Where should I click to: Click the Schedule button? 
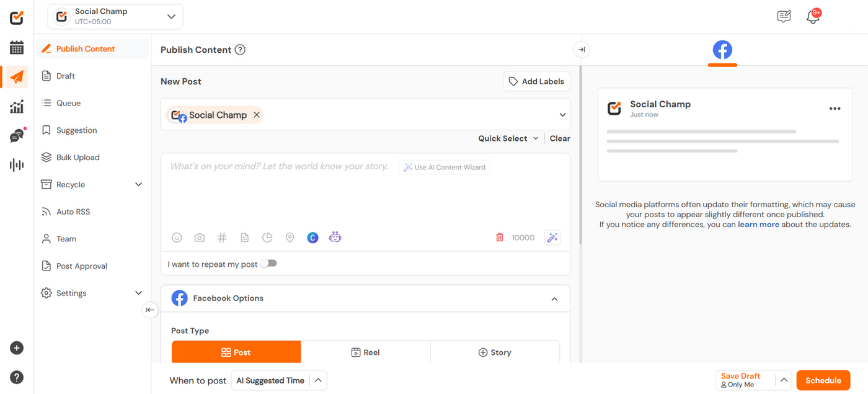point(823,380)
